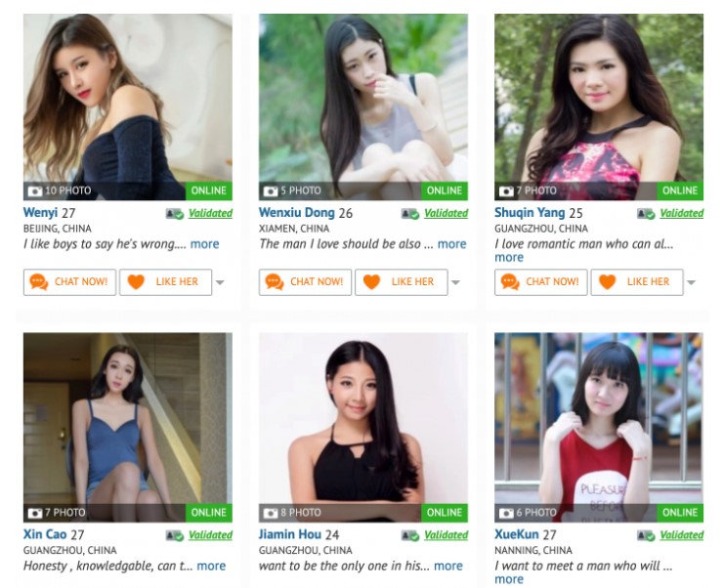The width and height of the screenshot is (723, 588).
Task: Click 'more' link in Wenxiu Dong's description
Action: tap(451, 244)
